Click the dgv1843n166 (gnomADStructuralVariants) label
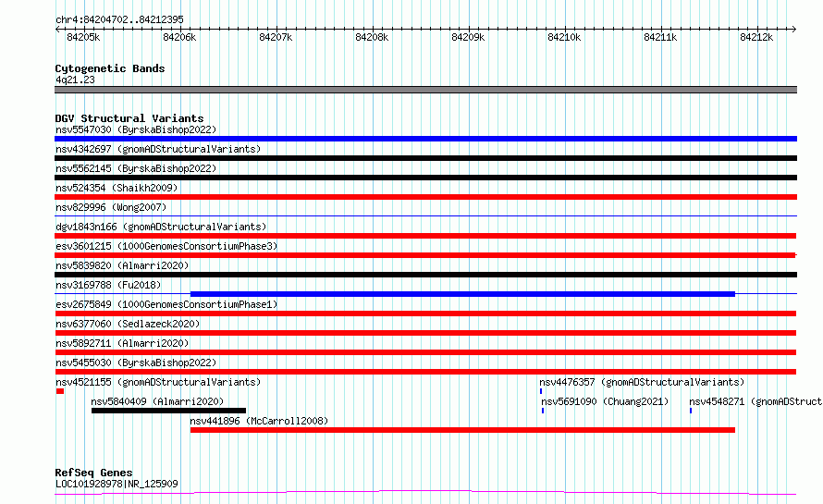Image resolution: width=823 pixels, height=504 pixels. (161, 227)
